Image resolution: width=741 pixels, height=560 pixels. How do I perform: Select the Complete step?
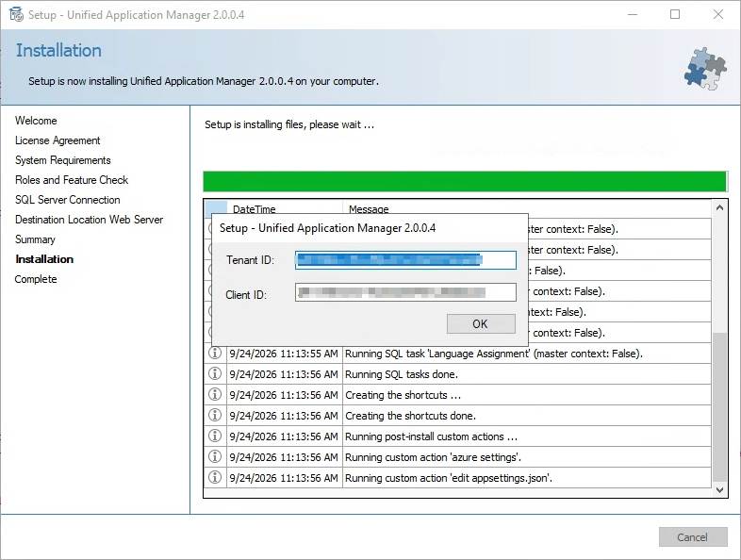coord(36,279)
